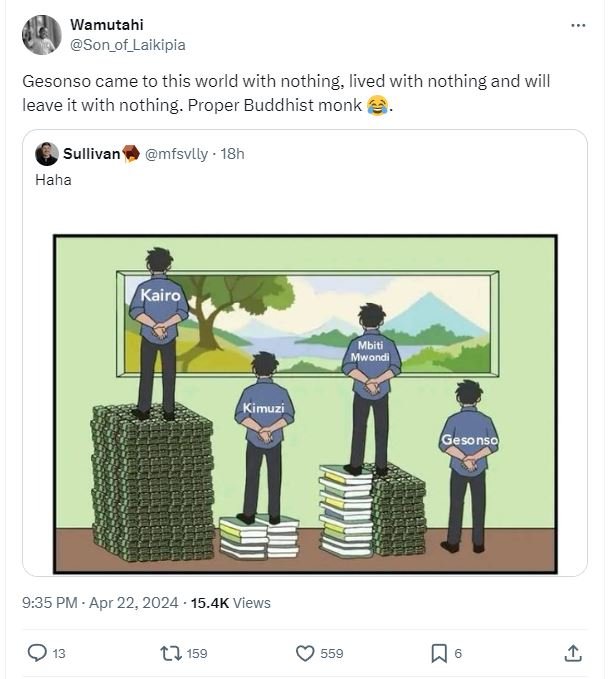The height and width of the screenshot is (679, 608).
Task: Open the three-dot more options menu
Action: (578, 26)
